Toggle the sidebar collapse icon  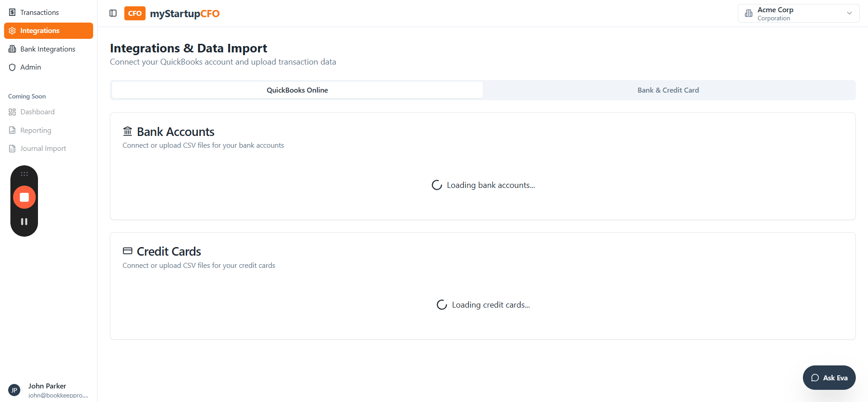pyautogui.click(x=113, y=13)
